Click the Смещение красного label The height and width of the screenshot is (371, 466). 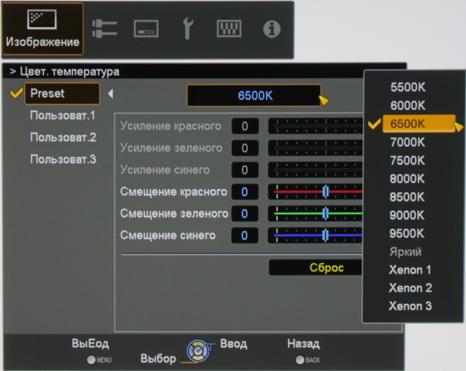coord(173,192)
